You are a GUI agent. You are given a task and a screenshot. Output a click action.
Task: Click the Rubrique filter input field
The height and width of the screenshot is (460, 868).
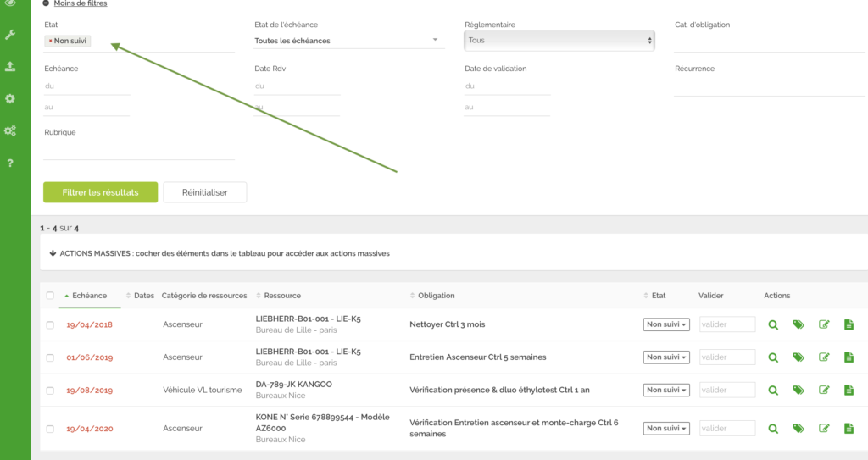[x=139, y=150]
